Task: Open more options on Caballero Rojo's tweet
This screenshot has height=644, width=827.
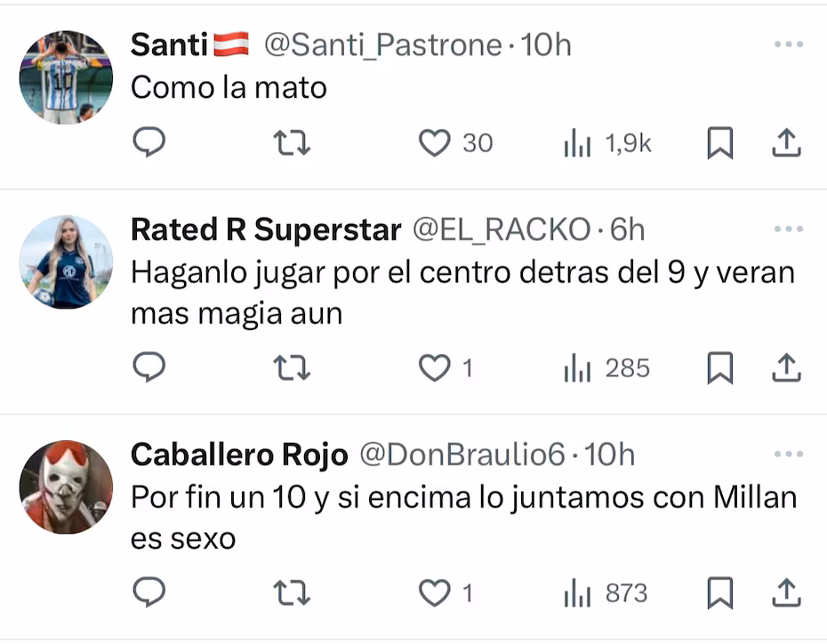Action: tap(788, 455)
